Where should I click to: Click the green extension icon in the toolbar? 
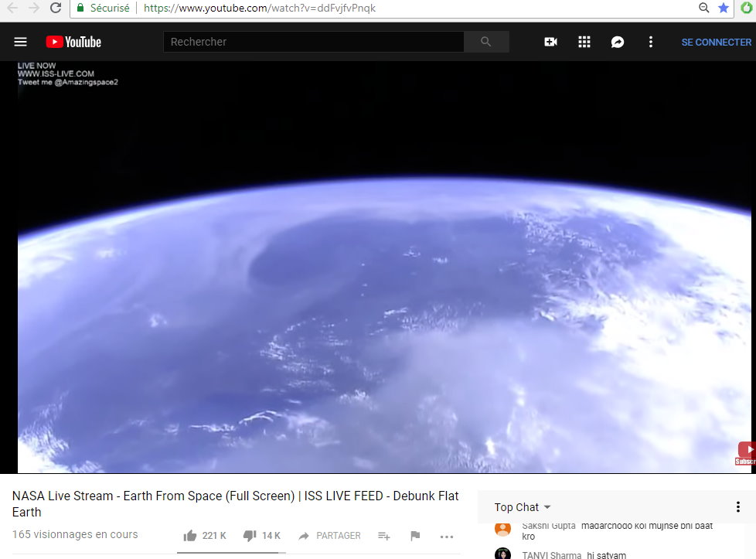(747, 8)
